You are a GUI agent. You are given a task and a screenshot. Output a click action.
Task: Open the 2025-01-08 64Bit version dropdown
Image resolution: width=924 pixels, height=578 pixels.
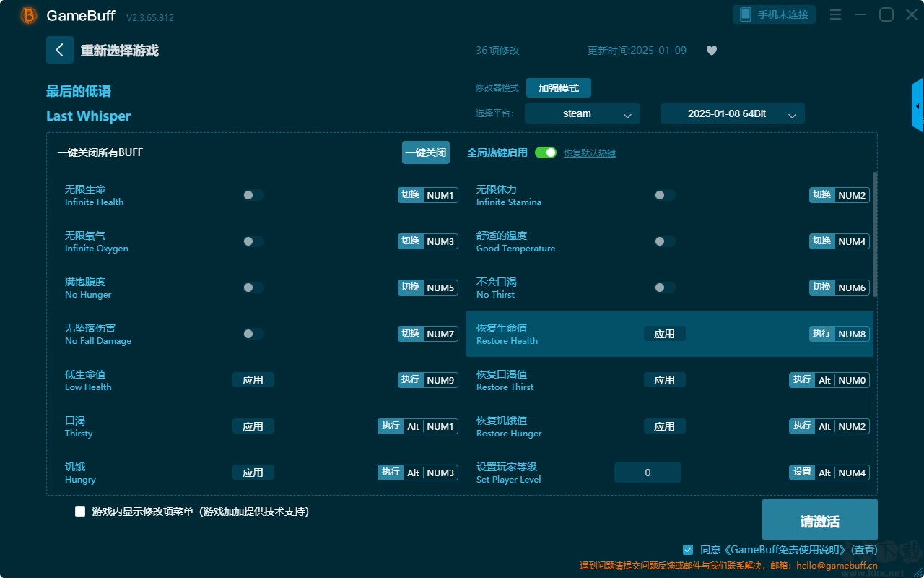point(733,113)
